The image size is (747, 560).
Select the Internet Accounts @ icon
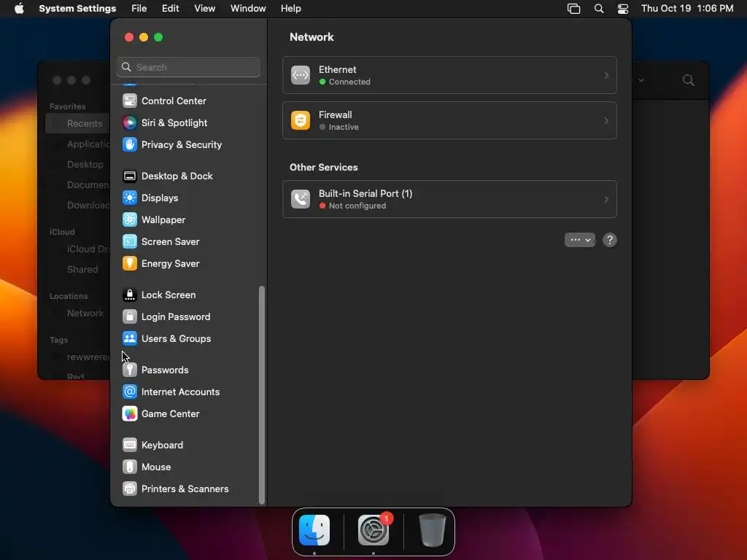(x=130, y=392)
